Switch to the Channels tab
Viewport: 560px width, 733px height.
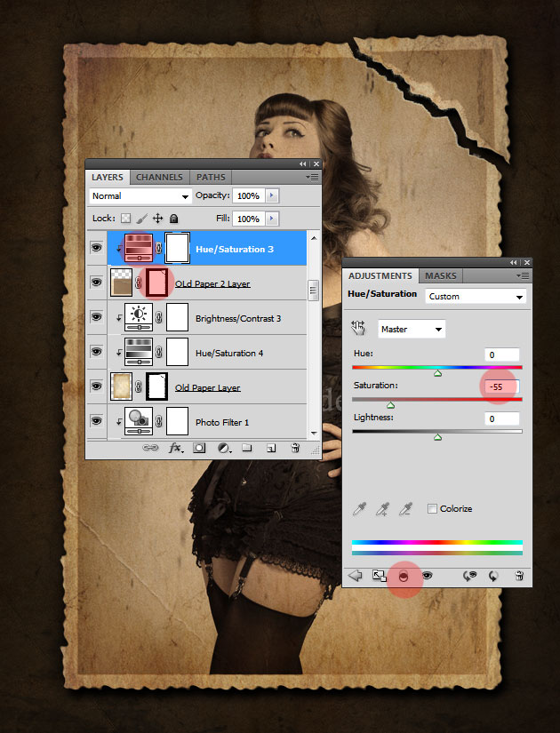coord(159,177)
